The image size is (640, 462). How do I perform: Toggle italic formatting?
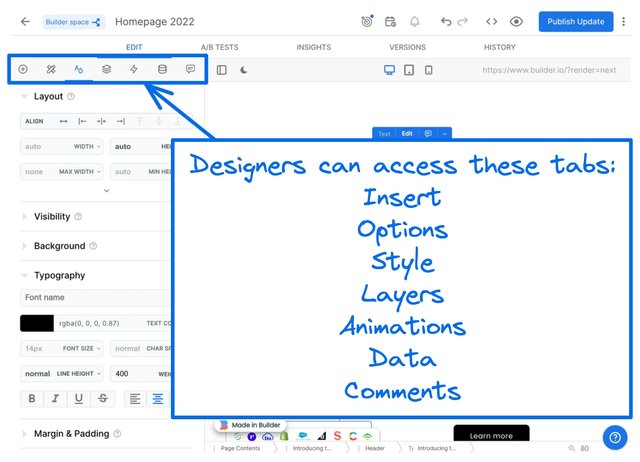click(x=56, y=399)
